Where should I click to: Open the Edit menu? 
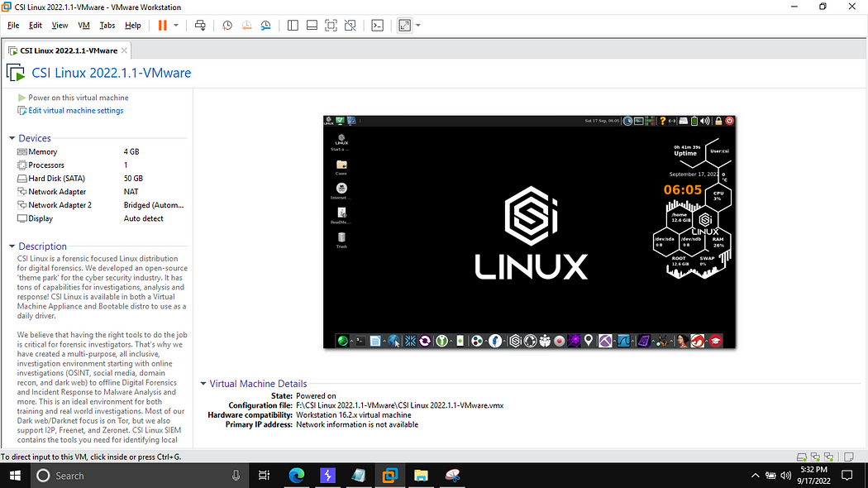36,26
